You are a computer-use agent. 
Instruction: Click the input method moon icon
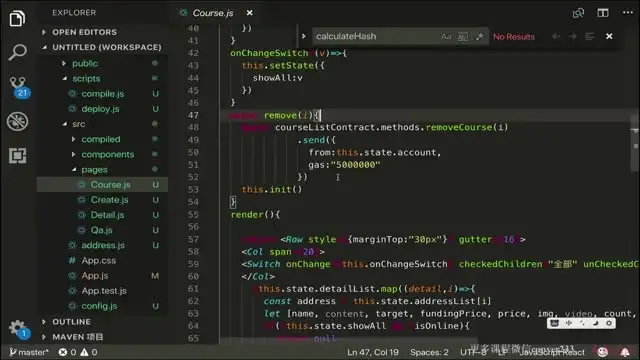pos(596,323)
